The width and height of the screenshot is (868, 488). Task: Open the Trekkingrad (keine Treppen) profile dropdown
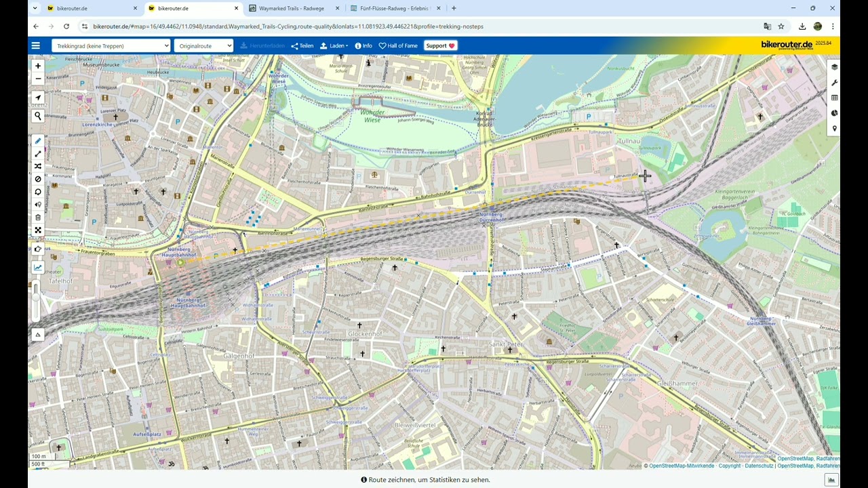click(111, 45)
